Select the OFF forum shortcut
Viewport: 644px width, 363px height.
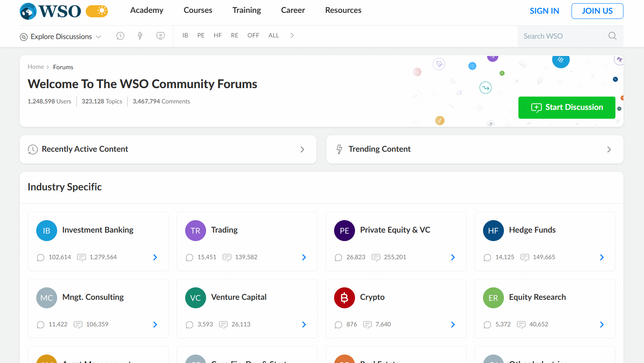coord(253,35)
